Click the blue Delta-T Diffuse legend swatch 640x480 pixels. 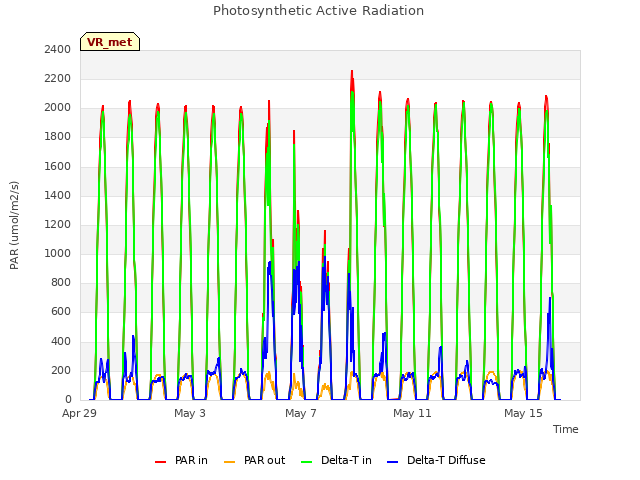pyautogui.click(x=393, y=462)
